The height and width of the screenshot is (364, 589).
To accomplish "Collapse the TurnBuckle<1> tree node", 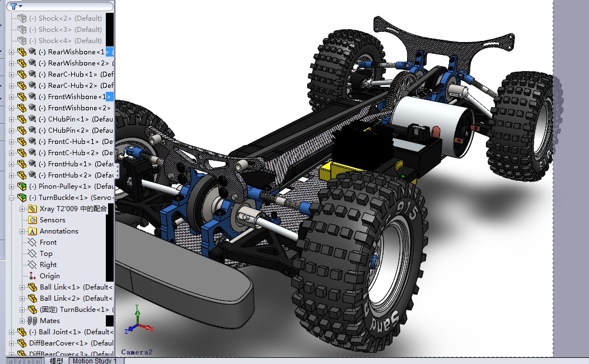I will click(12, 197).
